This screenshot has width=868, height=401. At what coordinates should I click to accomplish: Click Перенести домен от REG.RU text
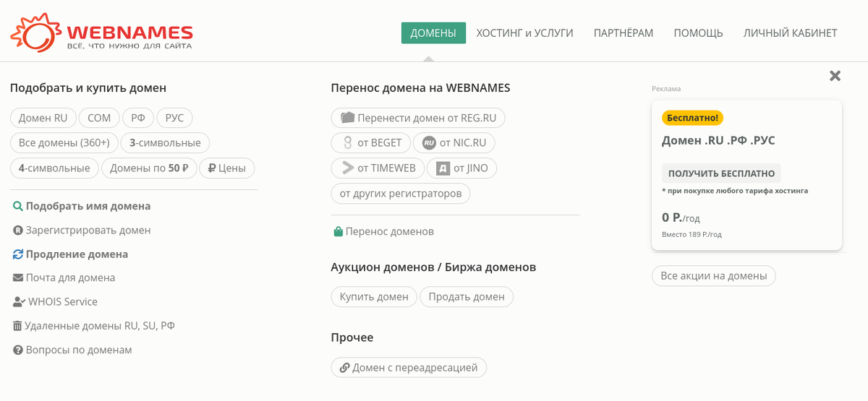427,118
